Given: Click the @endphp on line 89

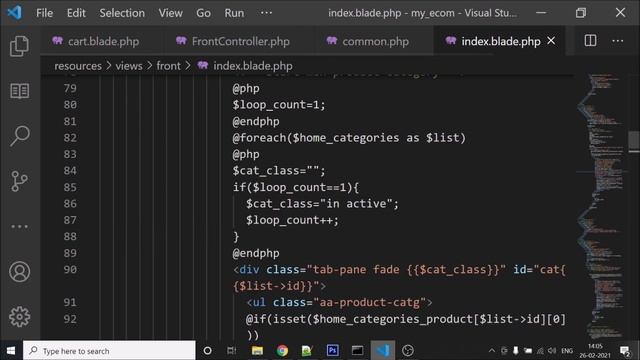Looking at the screenshot, I should pyautogui.click(x=256, y=253).
